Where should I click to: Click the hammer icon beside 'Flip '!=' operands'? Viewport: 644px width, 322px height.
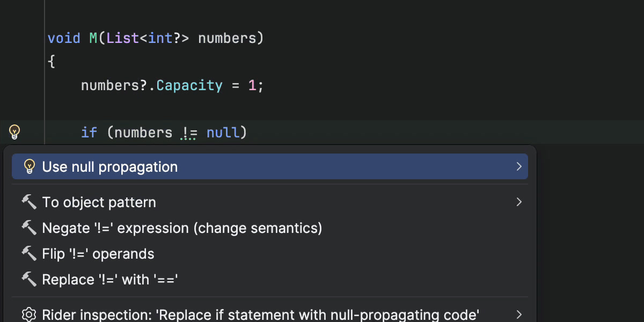pos(30,253)
